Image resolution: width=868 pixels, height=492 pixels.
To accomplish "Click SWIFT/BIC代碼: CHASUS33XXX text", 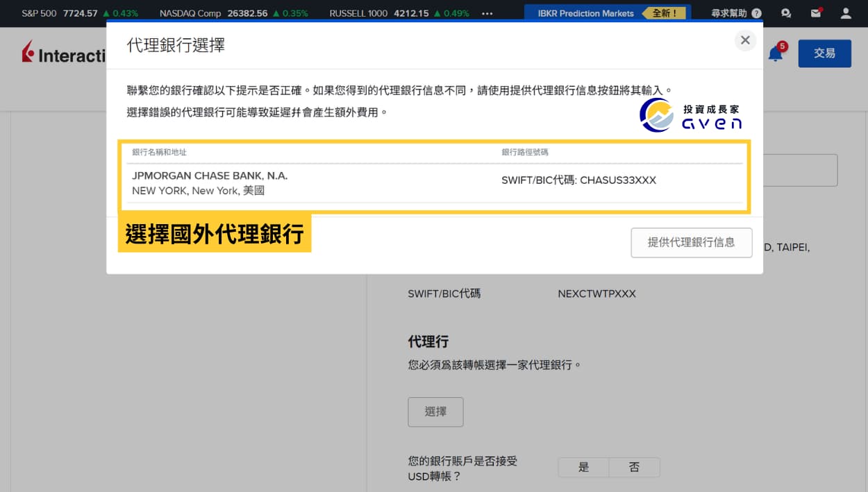I will [x=578, y=180].
